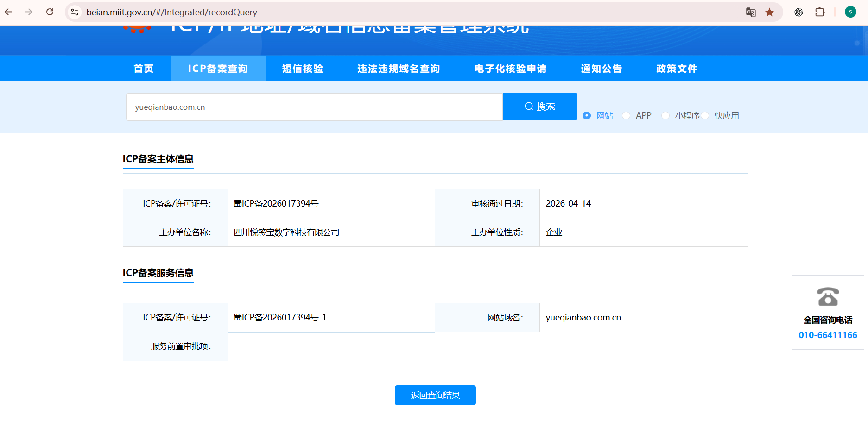This screenshot has width=868, height=427.
Task: Click the telephone hotline icon
Action: pyautogui.click(x=828, y=297)
